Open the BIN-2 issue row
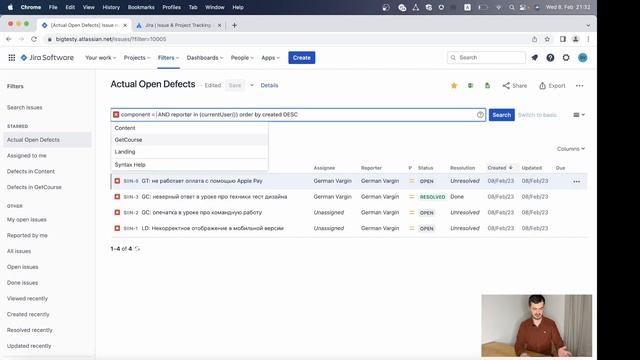This screenshot has width=640, height=360. pos(349,213)
